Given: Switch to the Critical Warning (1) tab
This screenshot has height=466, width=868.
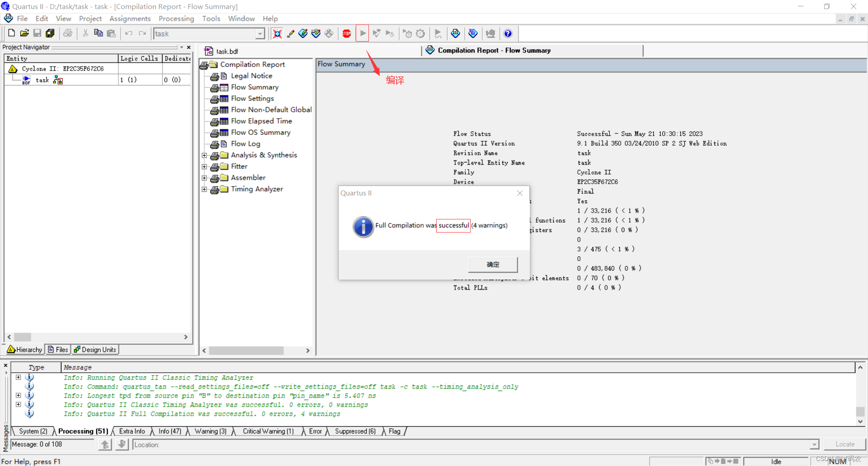Looking at the screenshot, I should [x=268, y=431].
